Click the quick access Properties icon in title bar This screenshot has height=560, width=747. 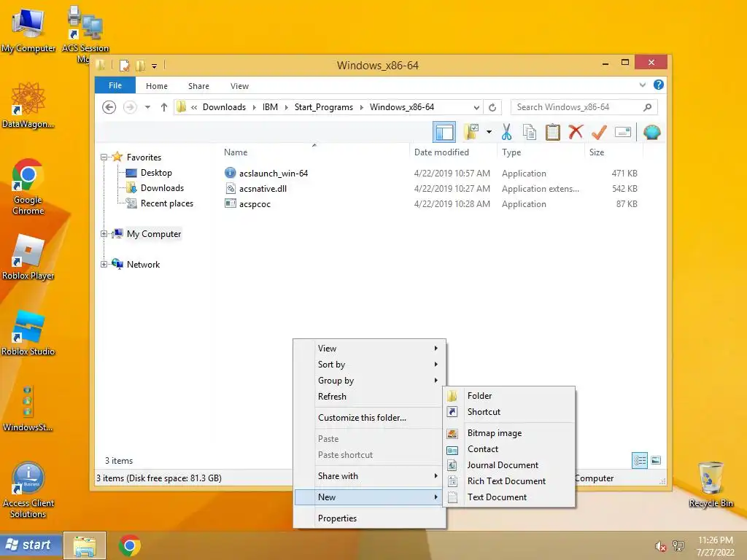pyautogui.click(x=124, y=65)
